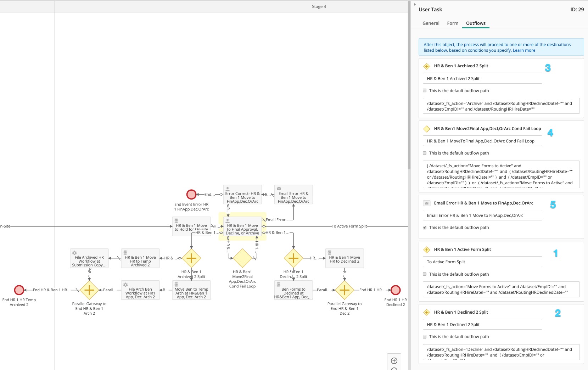This screenshot has width=588, height=370.
Task: Select HR & Ben 1 Declined 2 Split gateway
Action: 293,258
